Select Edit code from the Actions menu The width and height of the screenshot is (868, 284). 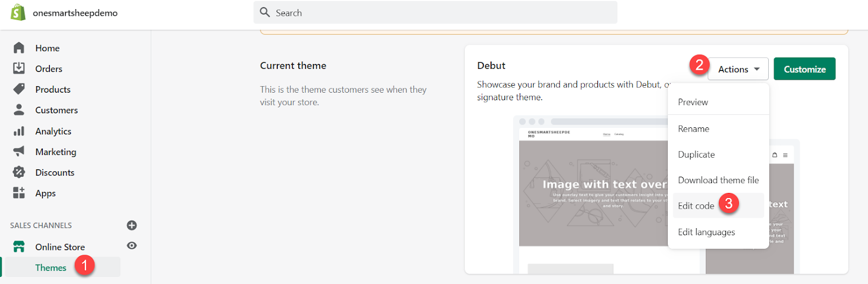[696, 206]
